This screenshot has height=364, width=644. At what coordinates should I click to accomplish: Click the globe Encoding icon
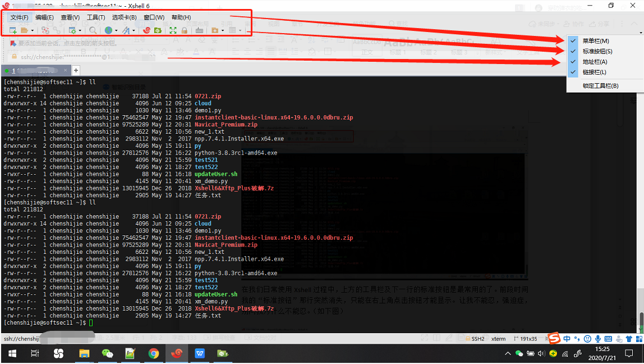click(108, 30)
